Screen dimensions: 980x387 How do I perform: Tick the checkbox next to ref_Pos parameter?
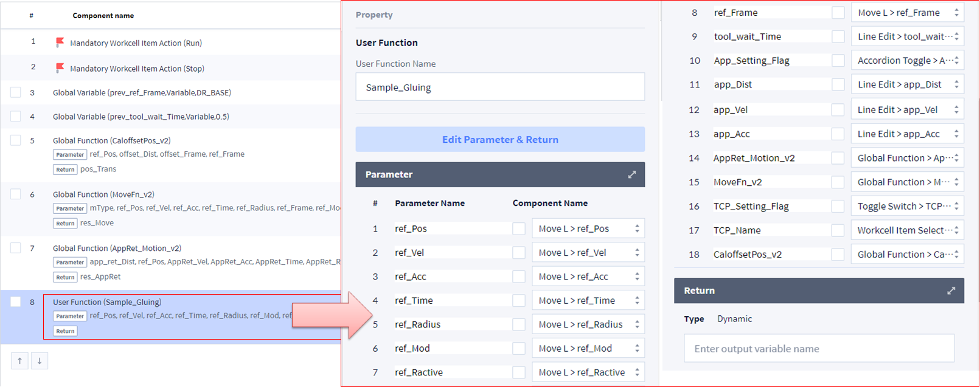click(518, 228)
